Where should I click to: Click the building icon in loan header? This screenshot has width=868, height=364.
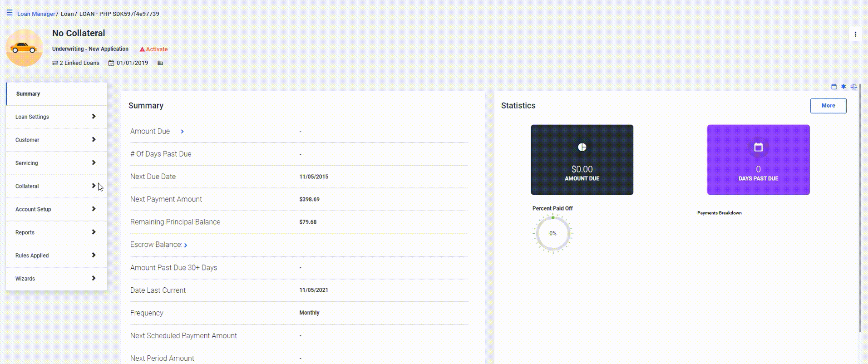(x=160, y=63)
